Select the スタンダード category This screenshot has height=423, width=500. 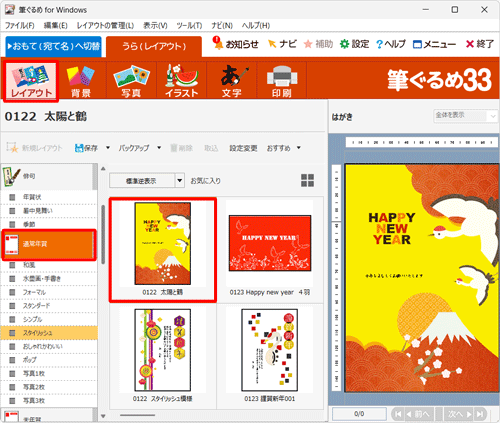pyautogui.click(x=49, y=306)
